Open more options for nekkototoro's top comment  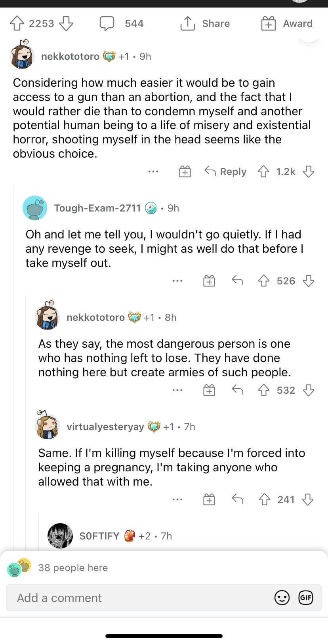tap(153, 171)
